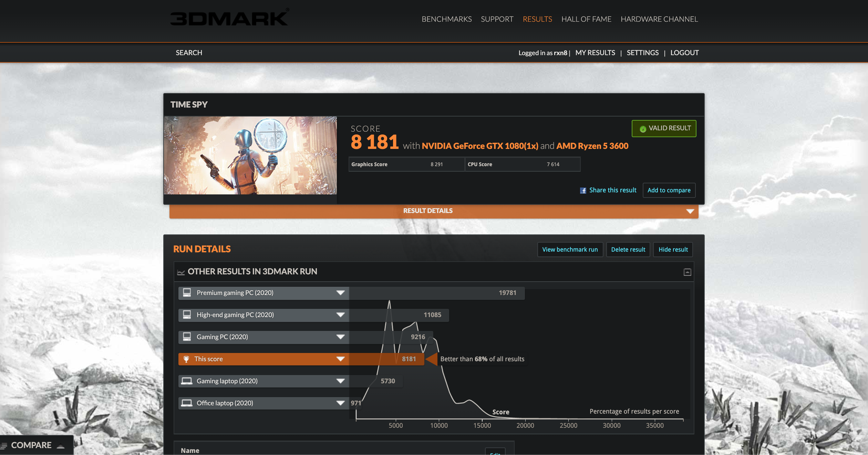Open the Hardware Channel page
Image resolution: width=868 pixels, height=455 pixels.
pos(659,19)
